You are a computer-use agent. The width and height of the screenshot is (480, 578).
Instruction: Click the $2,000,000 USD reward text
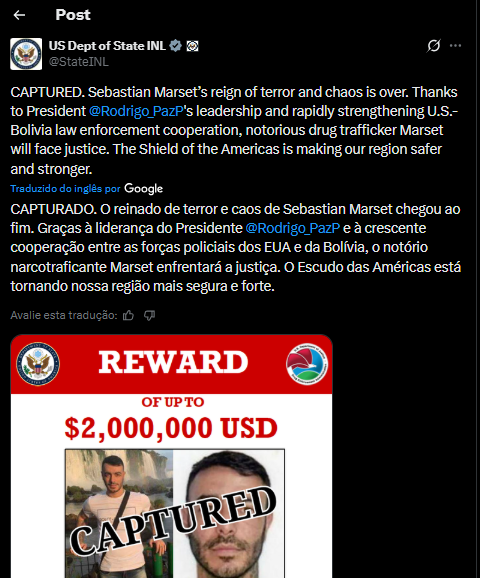click(x=171, y=428)
